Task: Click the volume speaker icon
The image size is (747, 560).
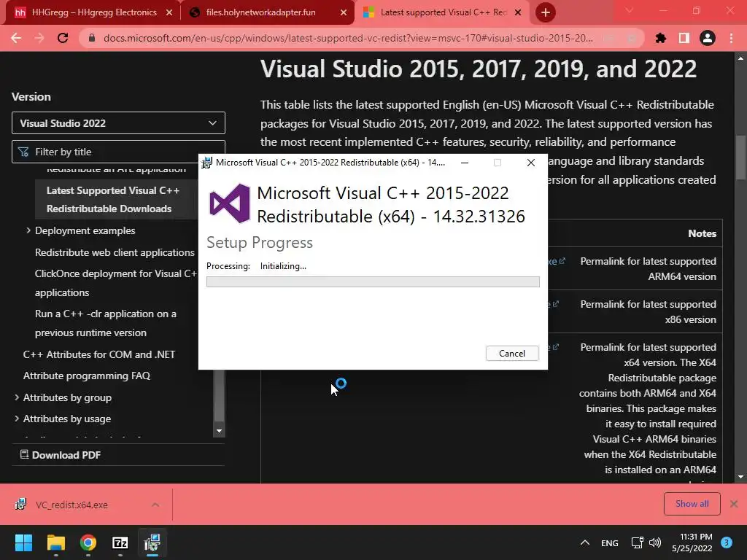Action: pyautogui.click(x=655, y=542)
